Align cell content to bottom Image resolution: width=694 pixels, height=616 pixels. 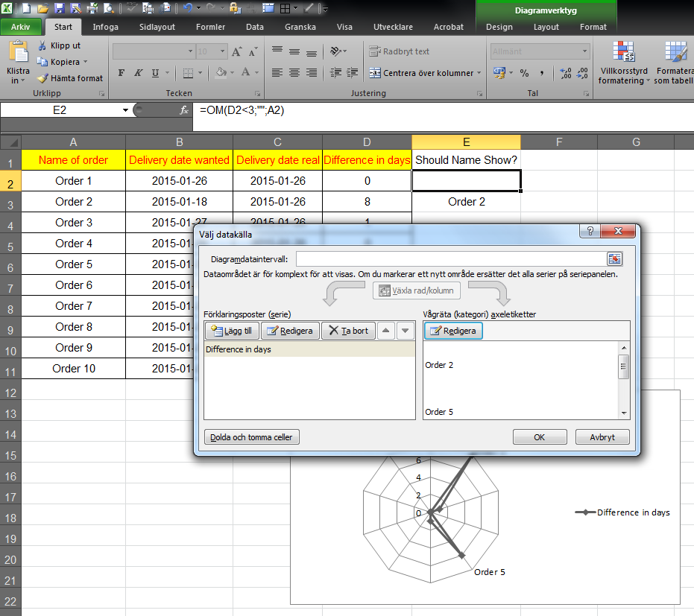[x=312, y=52]
